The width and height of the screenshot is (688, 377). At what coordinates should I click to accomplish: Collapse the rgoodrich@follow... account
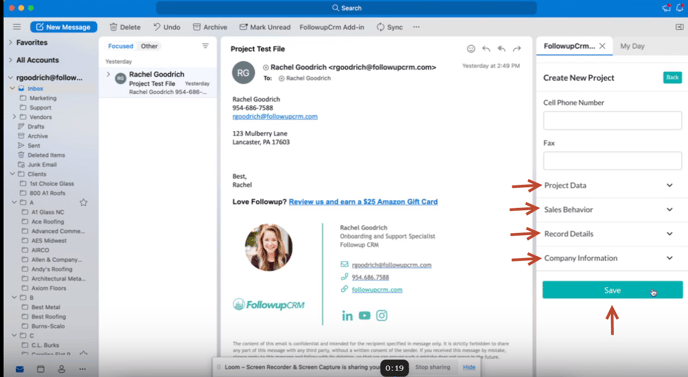[11, 77]
